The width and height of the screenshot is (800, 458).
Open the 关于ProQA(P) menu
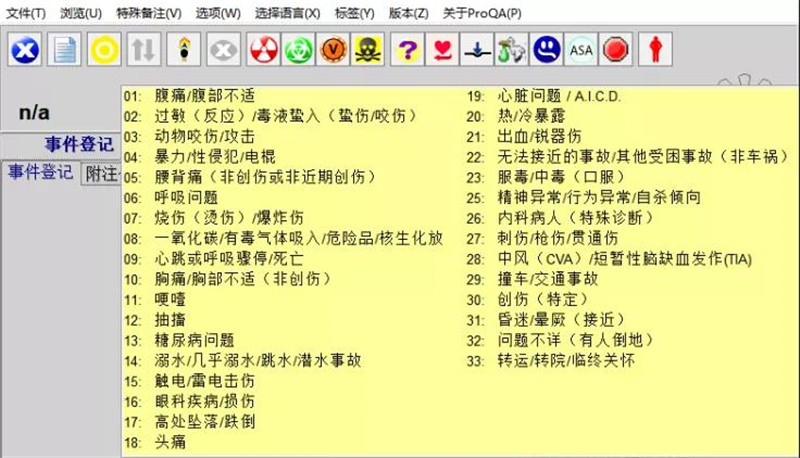click(482, 13)
